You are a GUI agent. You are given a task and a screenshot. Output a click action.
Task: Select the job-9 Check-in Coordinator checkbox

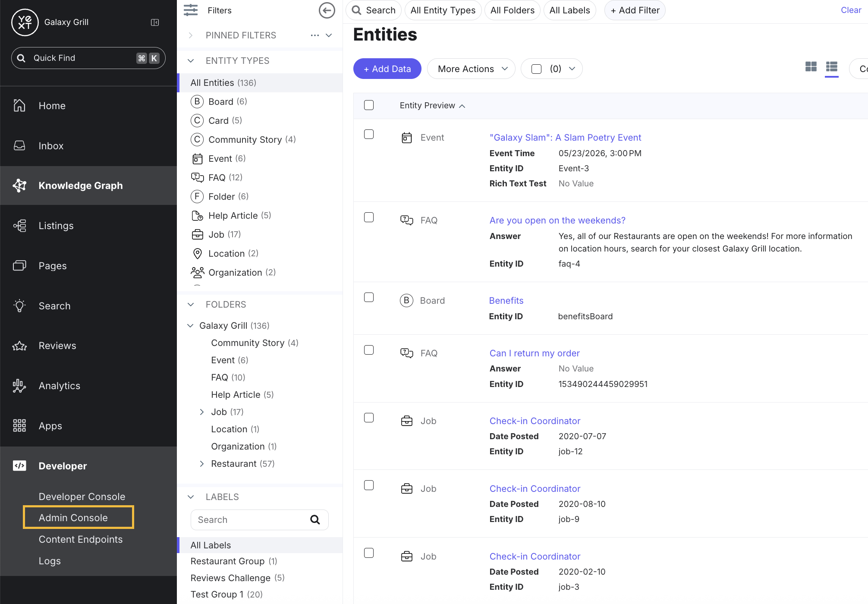(x=369, y=485)
